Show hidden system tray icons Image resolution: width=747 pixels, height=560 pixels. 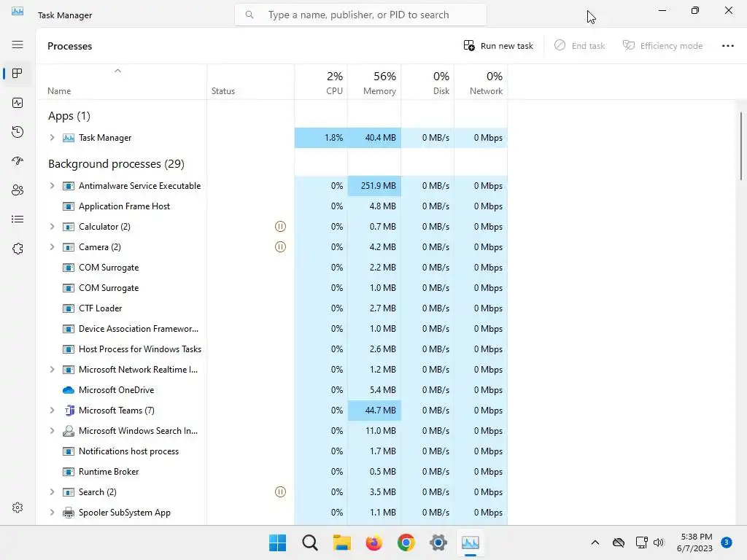[595, 542]
